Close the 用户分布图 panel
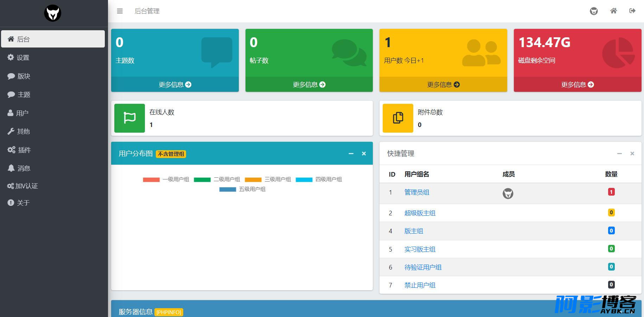Image resolution: width=644 pixels, height=317 pixels. coord(364,153)
